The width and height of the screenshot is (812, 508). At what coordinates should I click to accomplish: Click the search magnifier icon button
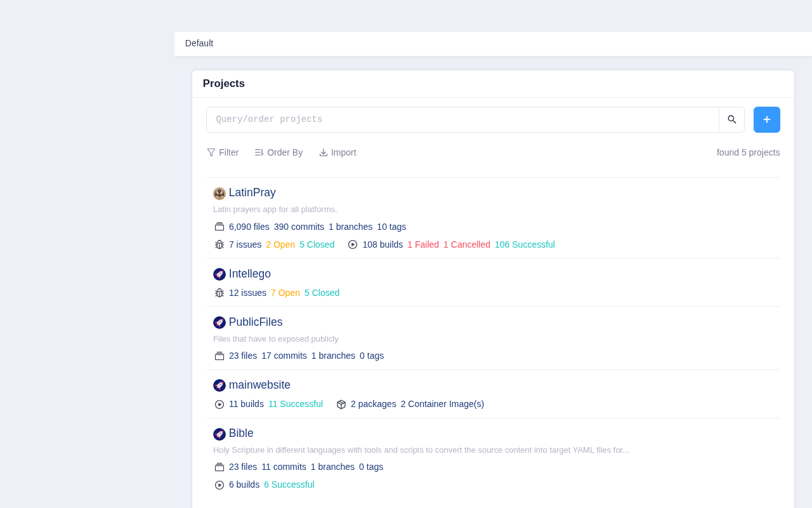(731, 119)
